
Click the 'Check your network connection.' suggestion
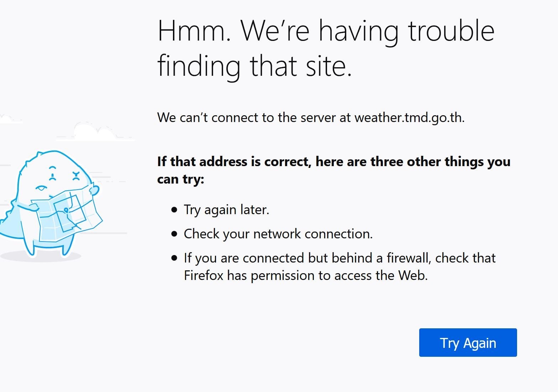tap(278, 234)
